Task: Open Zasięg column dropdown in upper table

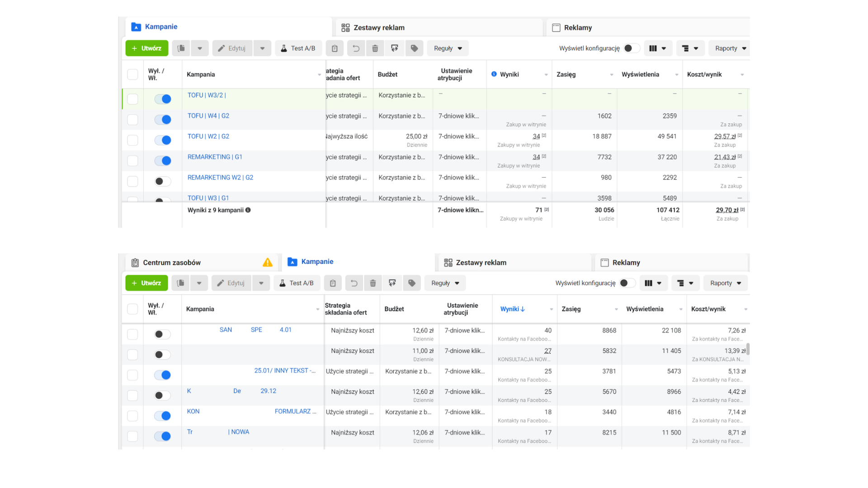Action: tap(611, 75)
